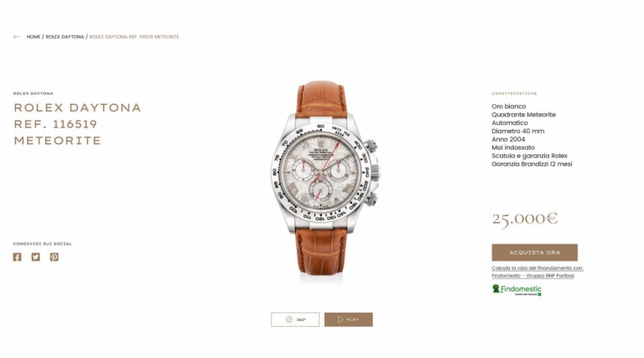Screen dimensions: 644x358
Task: Click the PLAY video button
Action: 349,319
